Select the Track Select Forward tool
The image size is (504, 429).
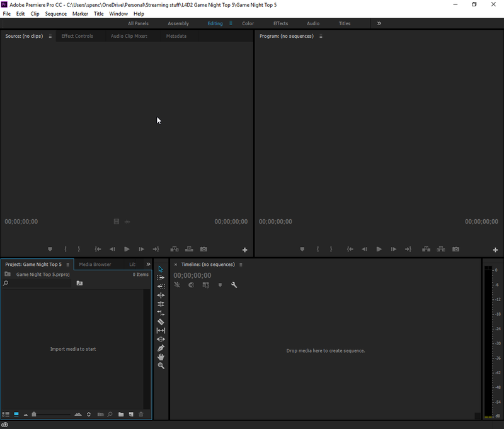tap(161, 278)
